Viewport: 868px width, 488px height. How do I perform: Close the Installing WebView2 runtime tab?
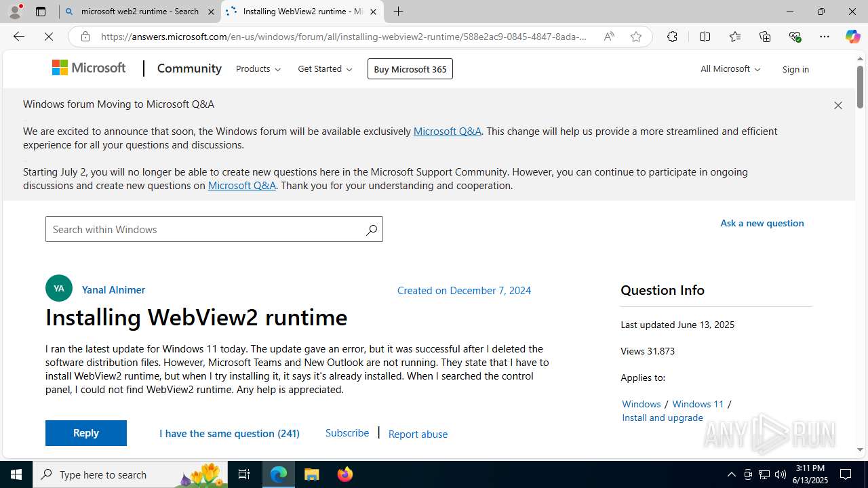373,12
